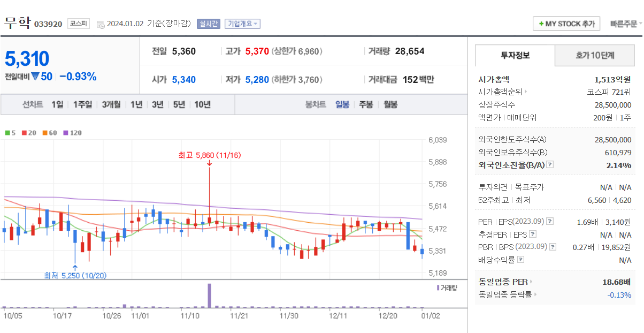The height and width of the screenshot is (333, 644).
Task: Click the help icon next to 배당수익률
Action: (521, 260)
